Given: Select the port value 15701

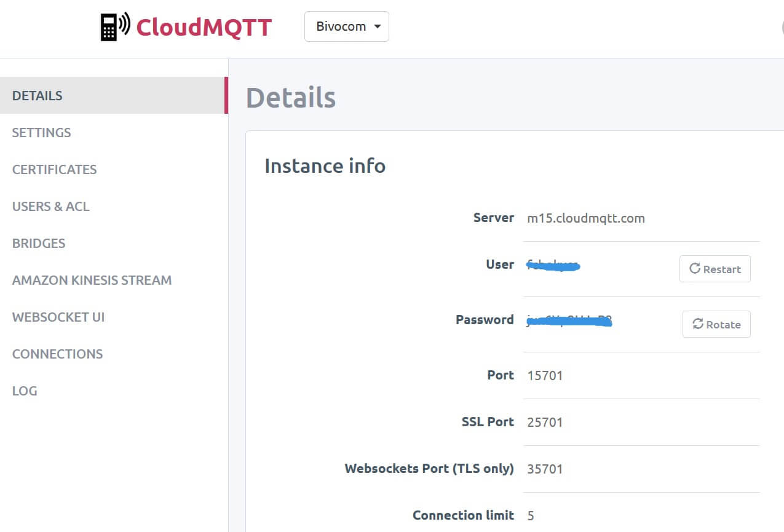Looking at the screenshot, I should (x=545, y=375).
